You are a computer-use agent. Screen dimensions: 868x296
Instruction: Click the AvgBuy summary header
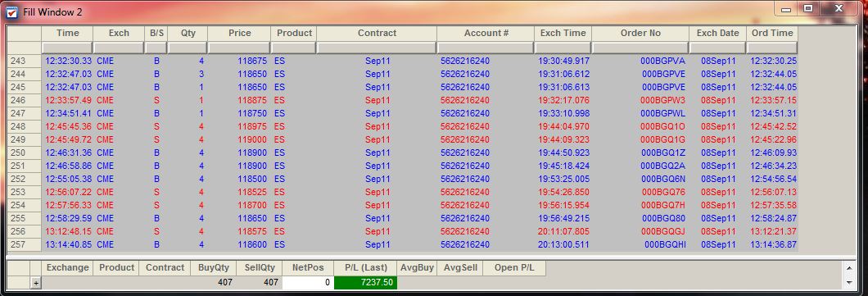418,268
